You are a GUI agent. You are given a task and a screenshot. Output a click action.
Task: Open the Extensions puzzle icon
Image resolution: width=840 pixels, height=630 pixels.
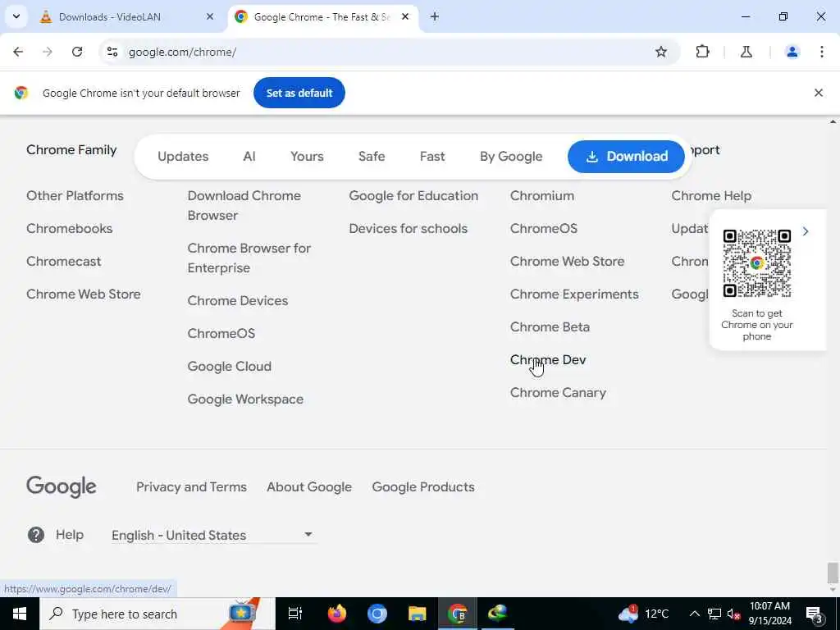click(702, 52)
